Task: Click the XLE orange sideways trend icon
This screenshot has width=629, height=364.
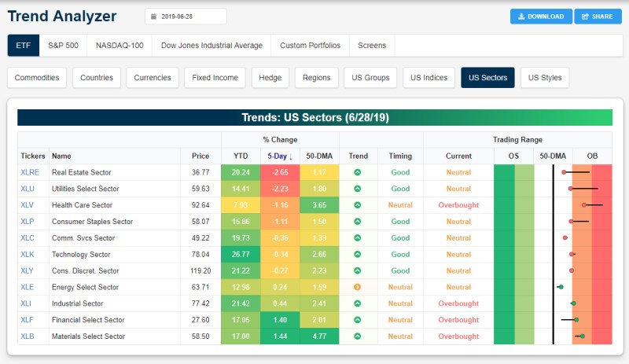Action: [358, 287]
